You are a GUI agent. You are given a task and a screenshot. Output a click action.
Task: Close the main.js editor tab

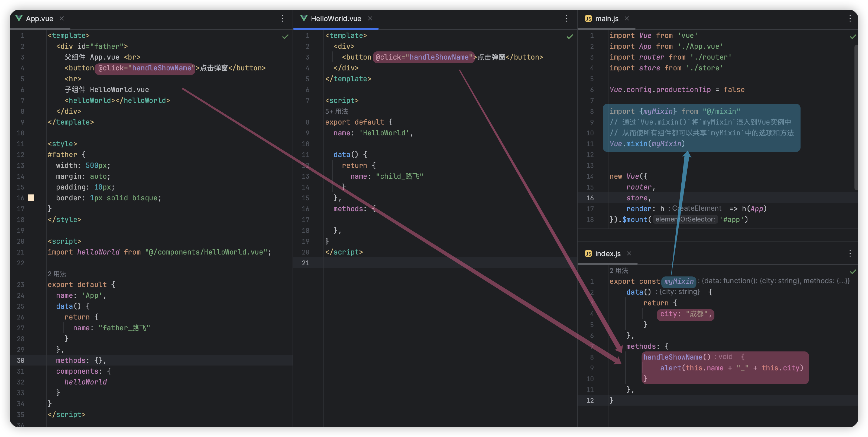[x=627, y=18]
